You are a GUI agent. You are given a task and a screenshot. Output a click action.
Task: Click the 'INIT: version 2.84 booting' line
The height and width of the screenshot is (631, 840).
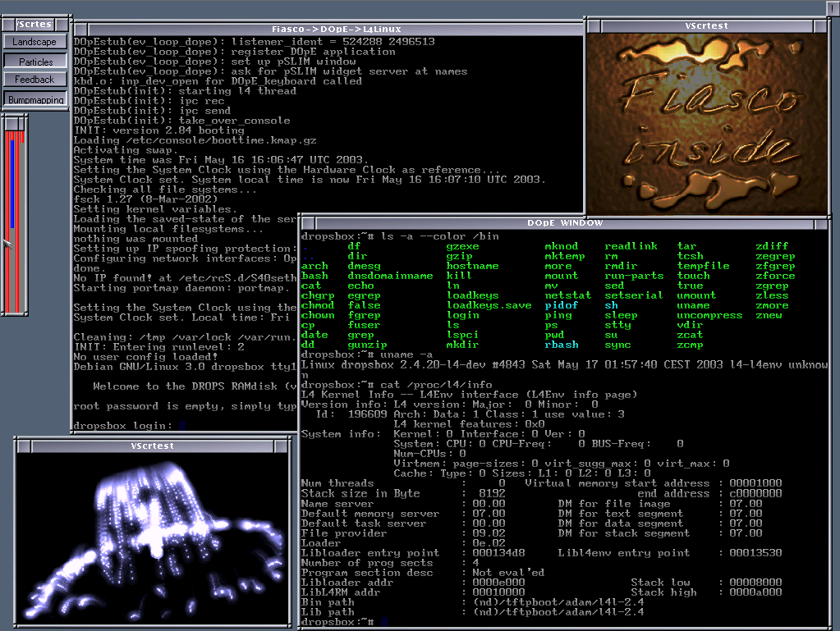[x=158, y=130]
